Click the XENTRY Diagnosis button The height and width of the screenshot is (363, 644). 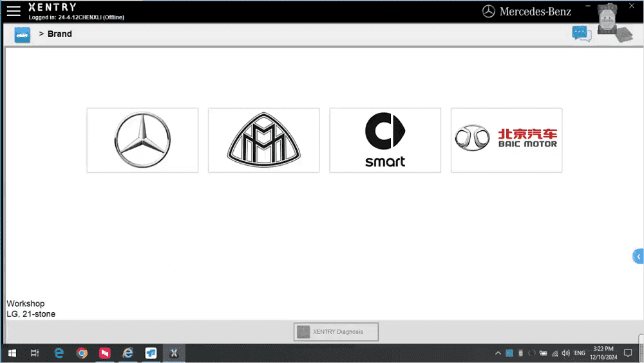[x=336, y=332]
